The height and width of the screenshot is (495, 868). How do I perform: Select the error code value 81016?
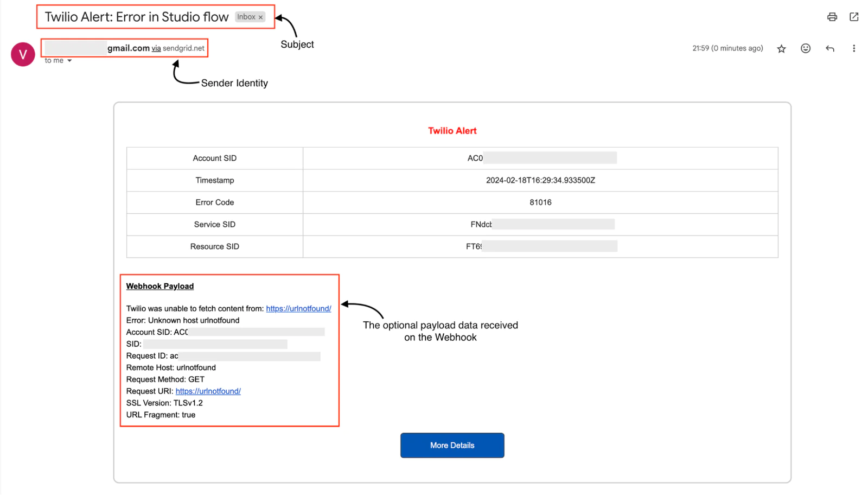(540, 202)
